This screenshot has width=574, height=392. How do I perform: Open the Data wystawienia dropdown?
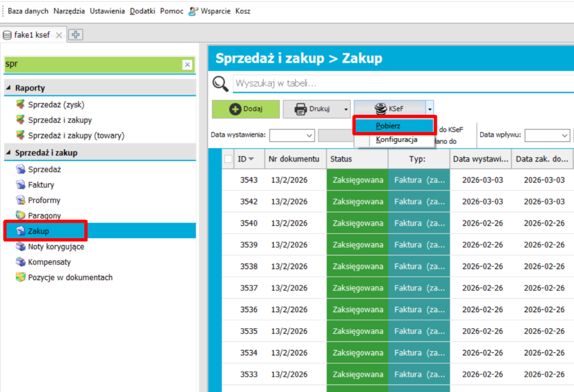[309, 135]
